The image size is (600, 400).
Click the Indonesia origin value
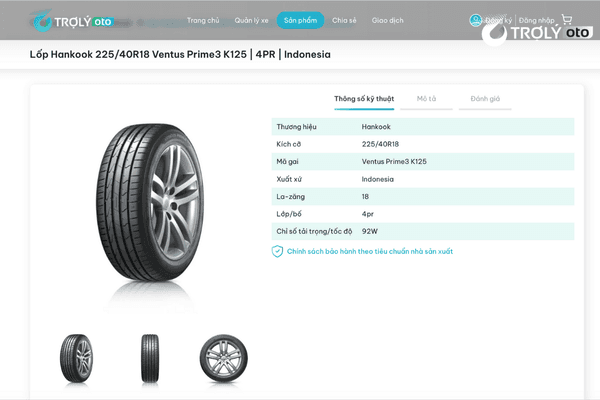point(378,179)
